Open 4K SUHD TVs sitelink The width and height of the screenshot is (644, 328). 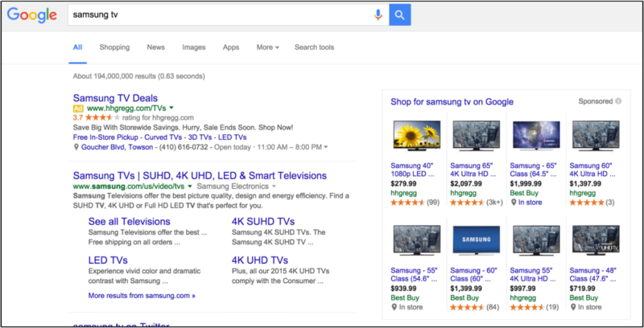[263, 221]
